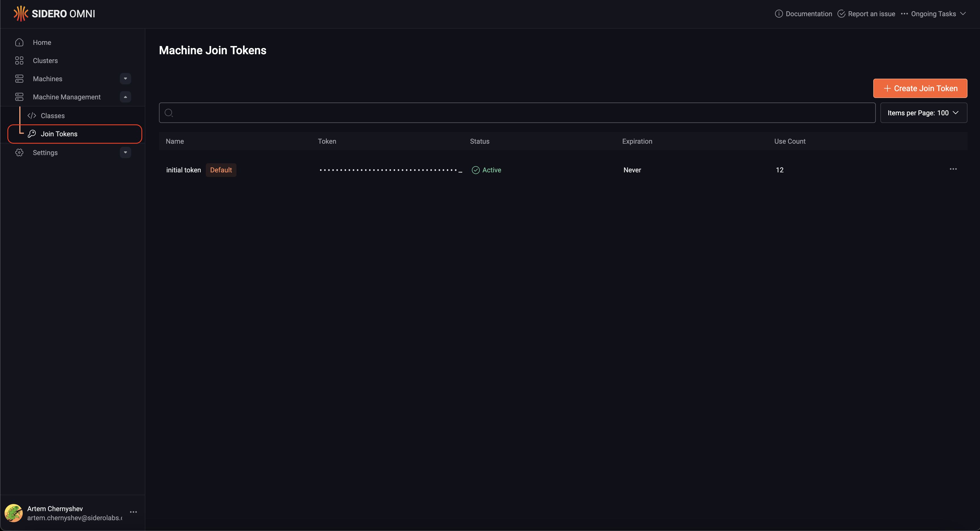
Task: Collapse the Machine Management submenu
Action: pyautogui.click(x=125, y=97)
